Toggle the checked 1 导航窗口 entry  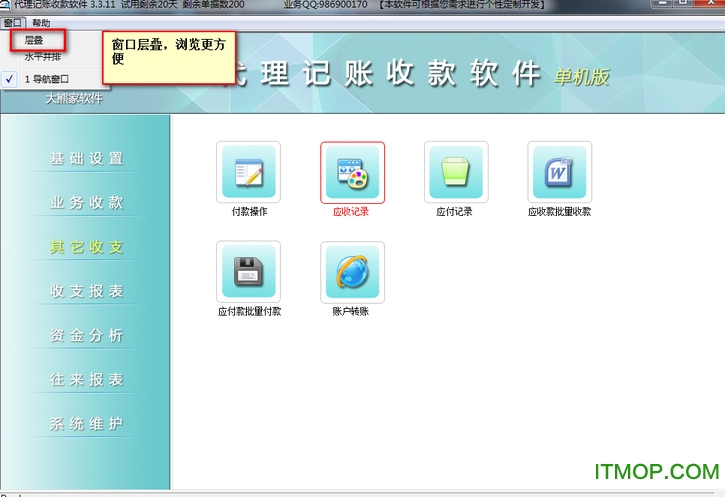click(46, 78)
